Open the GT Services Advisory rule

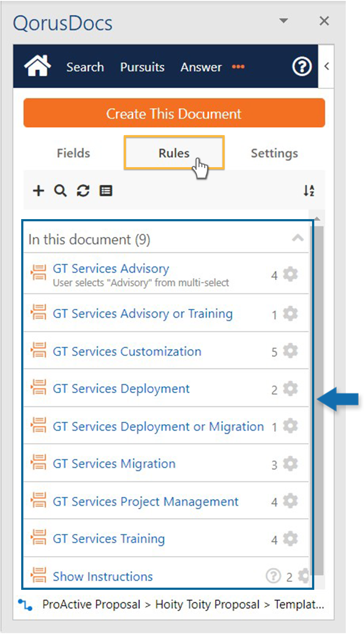(111, 268)
